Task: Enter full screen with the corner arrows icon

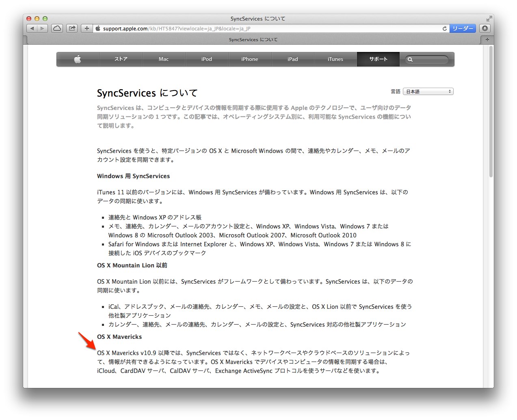Action: [489, 19]
